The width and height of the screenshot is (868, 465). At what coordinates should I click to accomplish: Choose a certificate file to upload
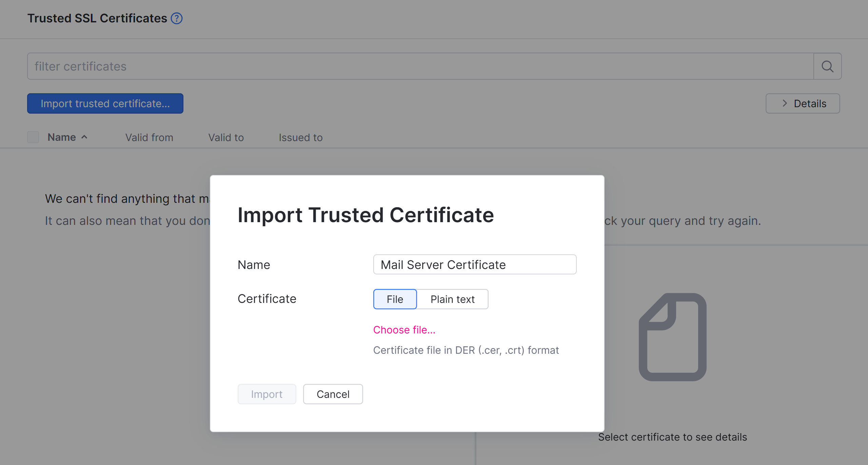(x=404, y=329)
